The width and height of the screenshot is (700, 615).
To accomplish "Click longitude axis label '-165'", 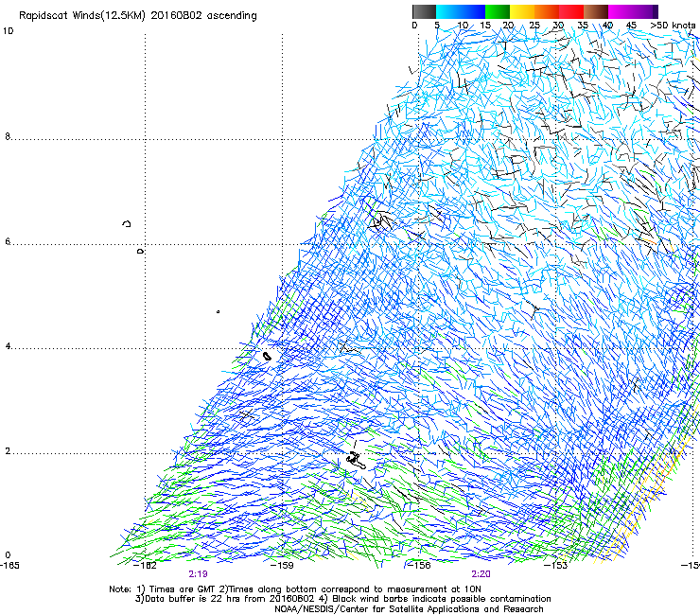I will [9, 566].
